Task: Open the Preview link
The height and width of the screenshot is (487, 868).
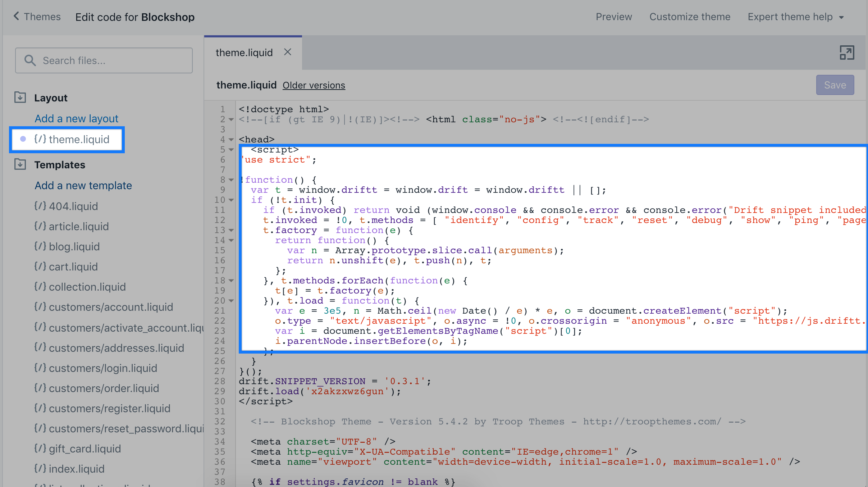Action: tap(613, 17)
